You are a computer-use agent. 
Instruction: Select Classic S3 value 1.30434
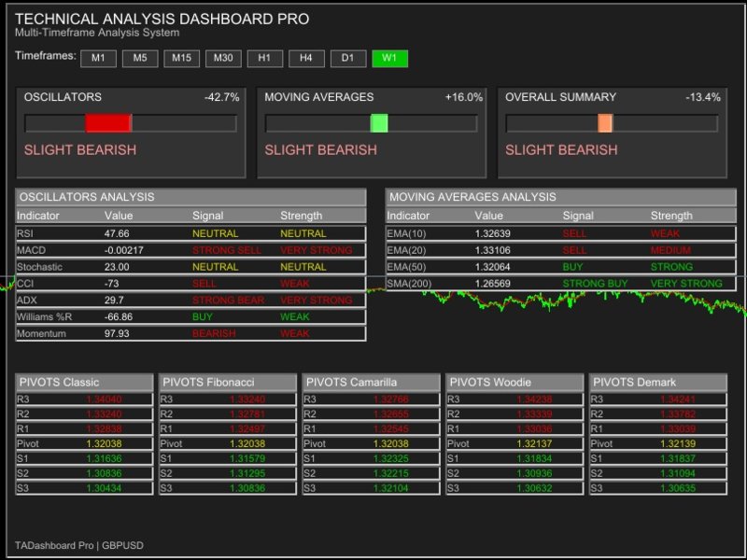click(104, 488)
